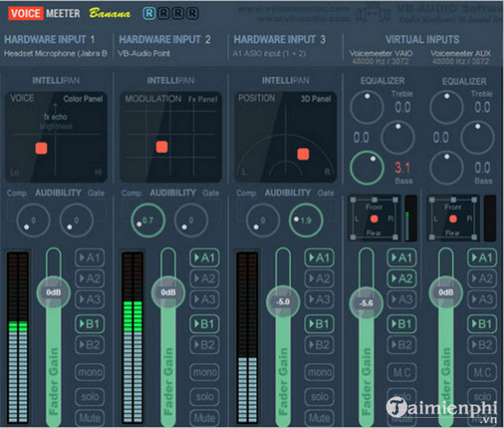Click Hardware Input 3 fader knob at -5.0
The width and height of the screenshot is (504, 428).
pyautogui.click(x=283, y=302)
